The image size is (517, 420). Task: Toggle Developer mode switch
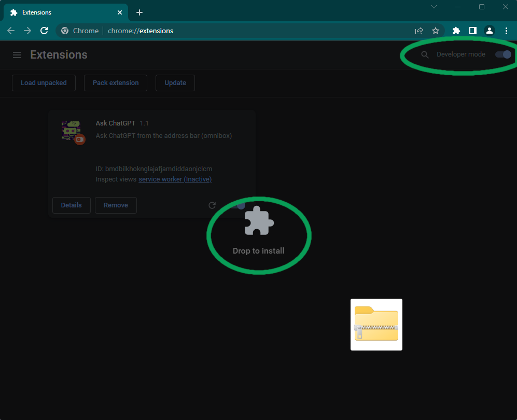click(503, 54)
